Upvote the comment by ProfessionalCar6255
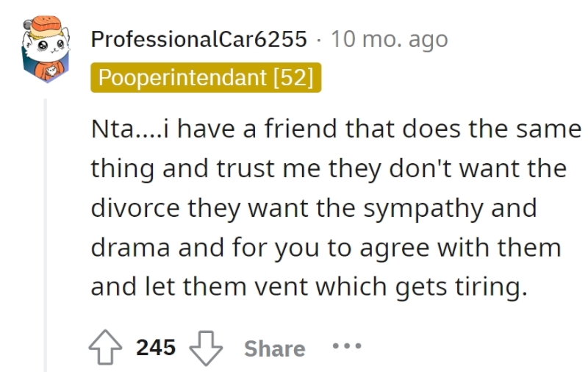 [105, 347]
